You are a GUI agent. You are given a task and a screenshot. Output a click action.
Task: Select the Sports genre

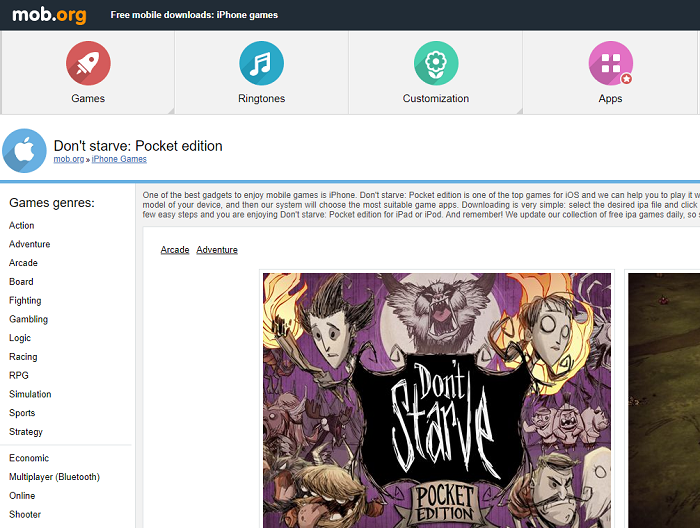pos(22,413)
